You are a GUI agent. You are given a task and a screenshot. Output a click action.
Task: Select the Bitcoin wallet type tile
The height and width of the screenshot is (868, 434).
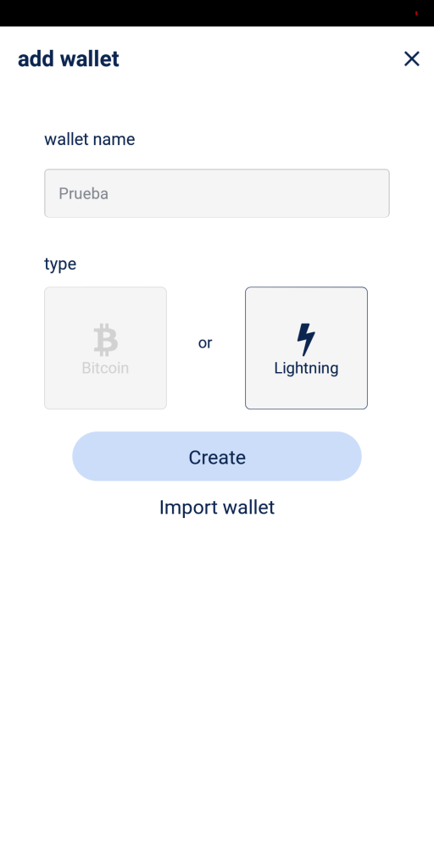pos(105,348)
